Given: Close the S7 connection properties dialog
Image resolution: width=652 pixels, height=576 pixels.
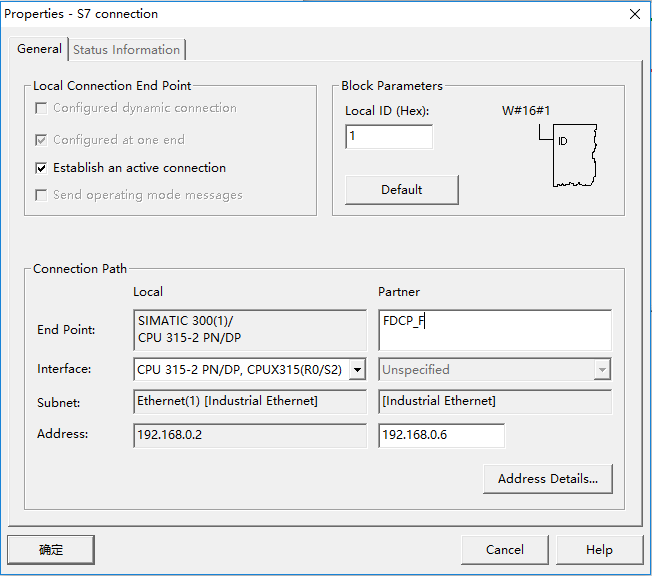Looking at the screenshot, I should 634,14.
